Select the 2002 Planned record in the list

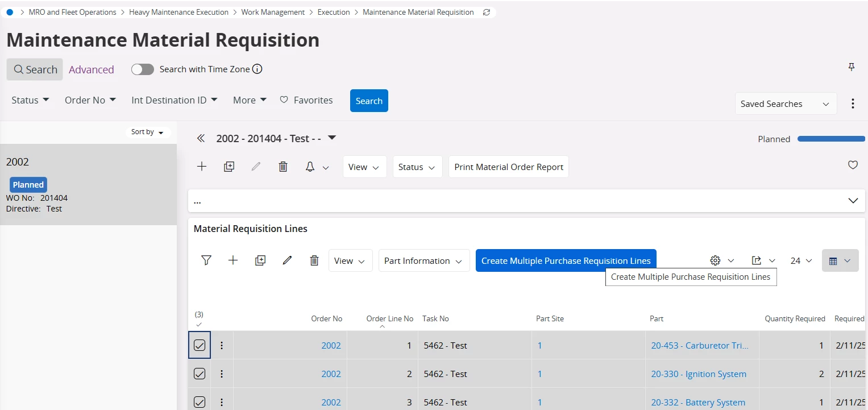(x=88, y=184)
